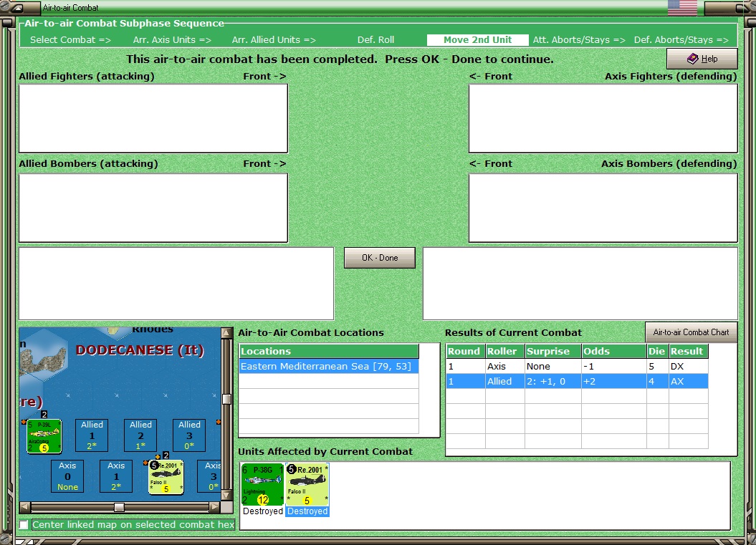Click the Axis Bombers defending box
The image size is (756, 545).
tap(603, 208)
